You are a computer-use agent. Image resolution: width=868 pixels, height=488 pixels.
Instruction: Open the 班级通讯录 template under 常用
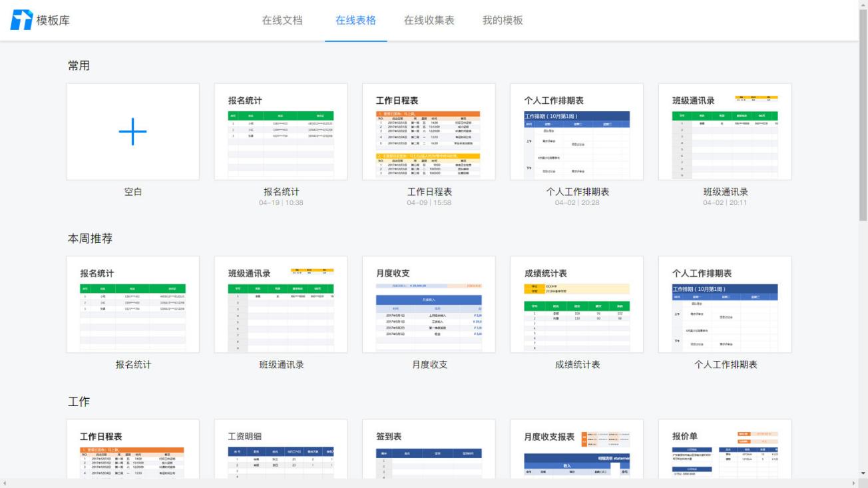pos(724,131)
